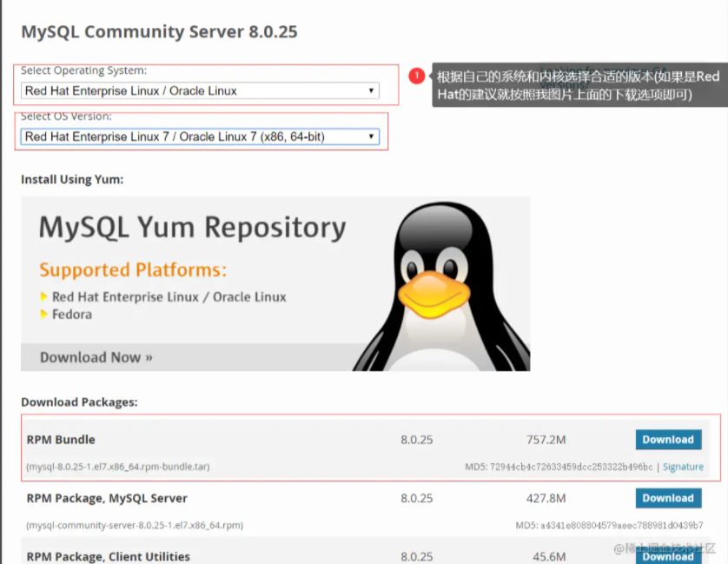Click the dark annotation tooltip text
Viewport: 728px width, 564px height.
point(577,86)
